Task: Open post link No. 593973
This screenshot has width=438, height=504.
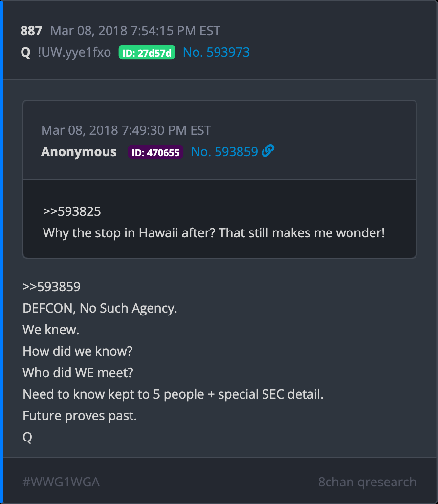Action: coord(216,52)
